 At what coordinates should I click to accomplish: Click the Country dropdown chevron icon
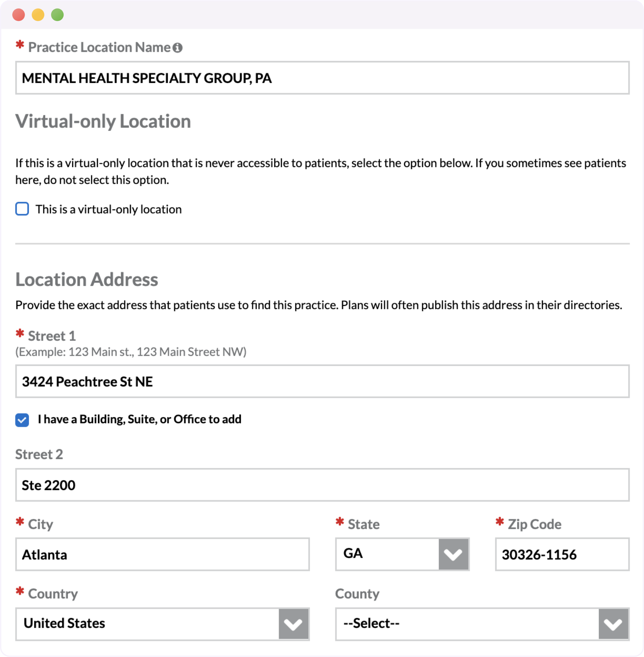coord(293,624)
